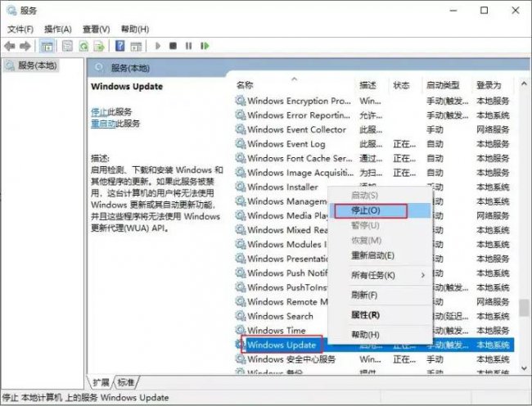Open the Help toolbar icon
Image resolution: width=532 pixels, height=406 pixels.
point(120,46)
